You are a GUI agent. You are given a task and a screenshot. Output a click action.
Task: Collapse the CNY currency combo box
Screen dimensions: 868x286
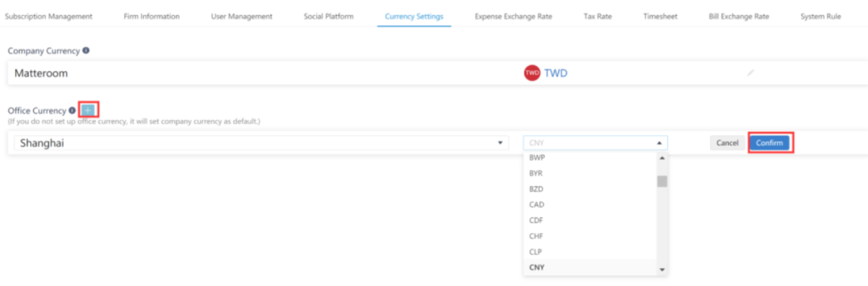[659, 143]
